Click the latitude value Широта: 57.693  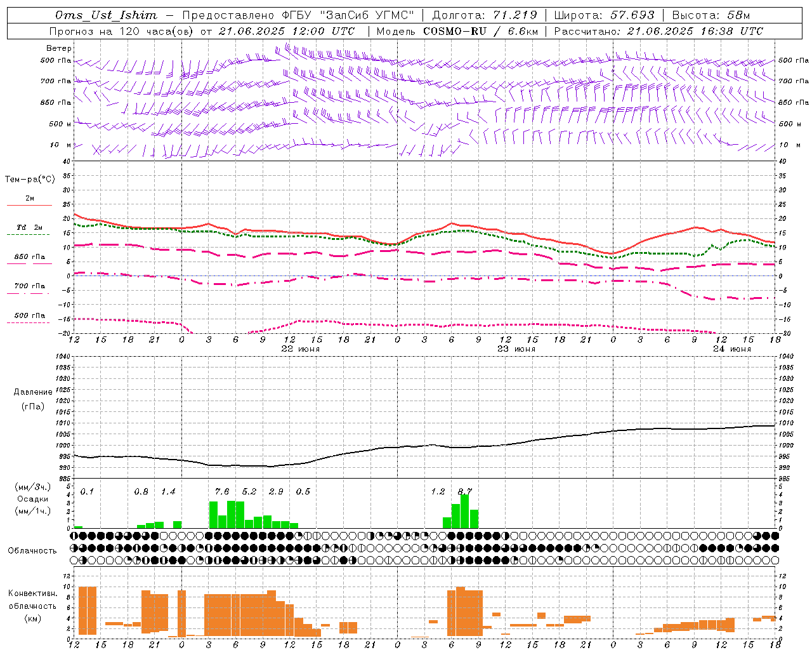605,15
